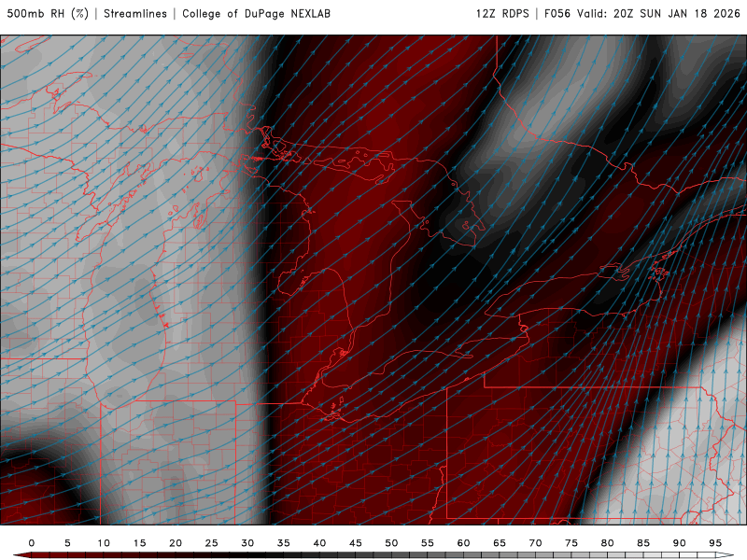Image resolution: width=747 pixels, height=560 pixels.
Task: Click the 'Streamlines' label in the header
Action: pos(135,14)
